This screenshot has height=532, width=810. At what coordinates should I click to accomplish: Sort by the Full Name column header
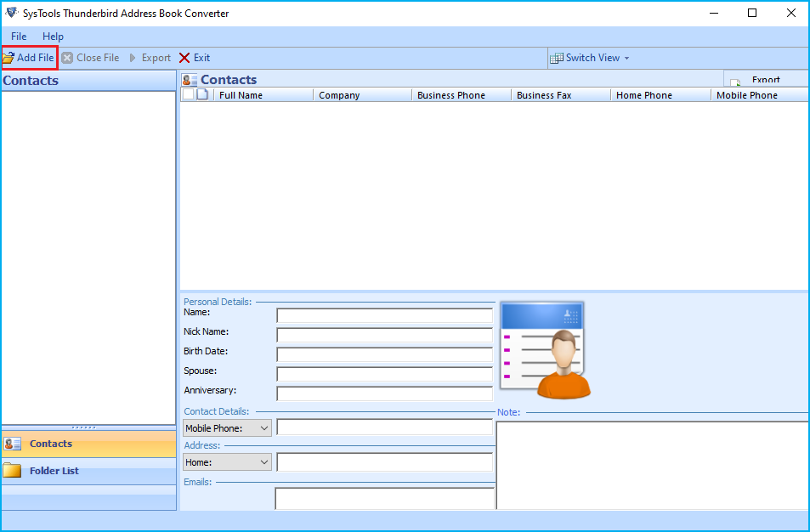coord(263,95)
